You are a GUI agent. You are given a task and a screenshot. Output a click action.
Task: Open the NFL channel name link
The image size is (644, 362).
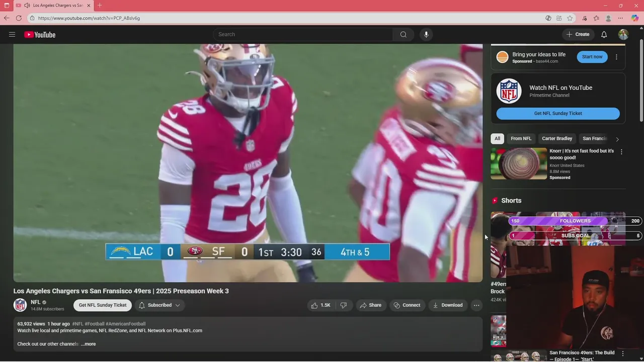(x=35, y=302)
